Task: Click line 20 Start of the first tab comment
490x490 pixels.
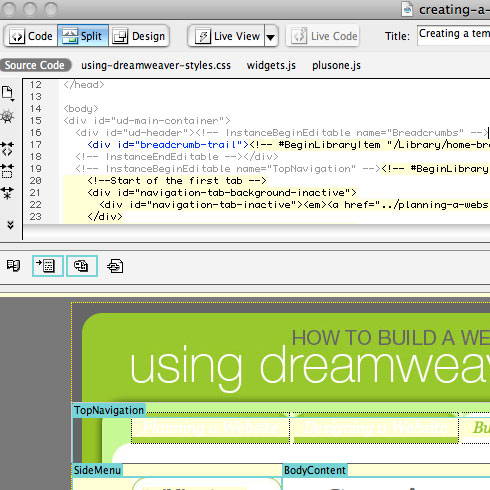Action: tap(177, 181)
